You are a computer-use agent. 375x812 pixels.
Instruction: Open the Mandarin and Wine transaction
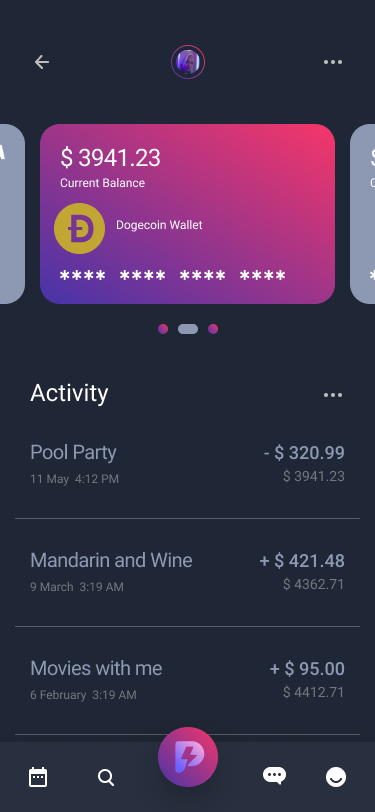pyautogui.click(x=188, y=572)
